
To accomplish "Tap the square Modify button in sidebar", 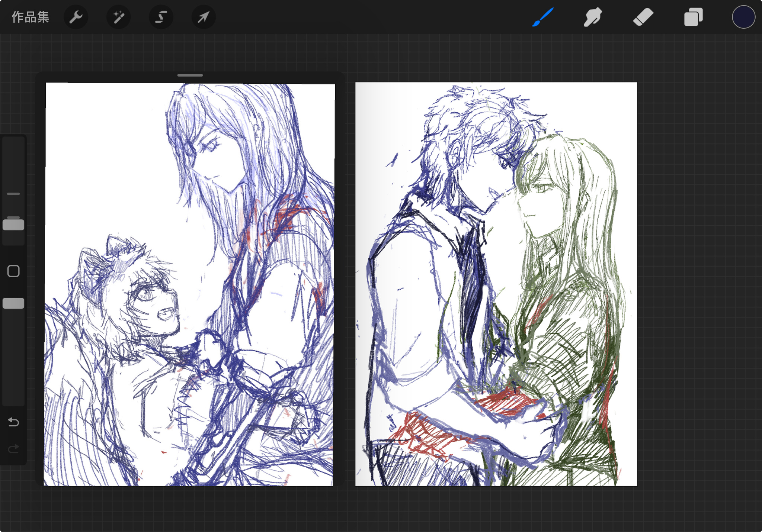I will tap(13, 271).
